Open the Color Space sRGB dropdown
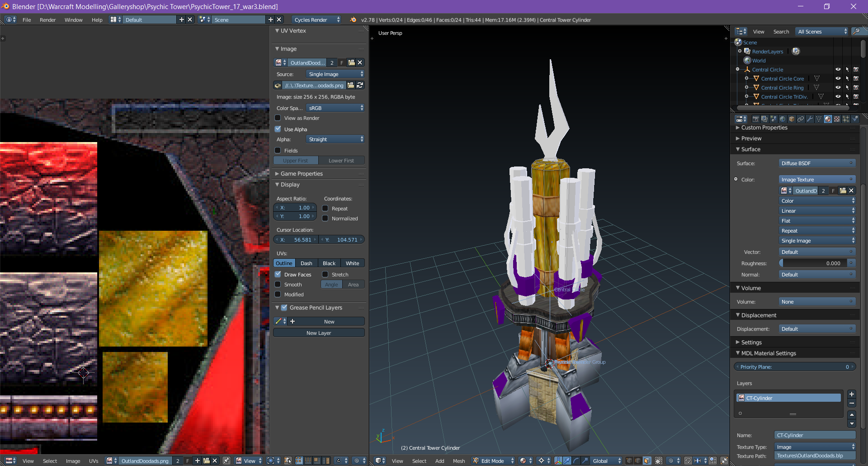This screenshot has height=466, width=868. tap(335, 108)
